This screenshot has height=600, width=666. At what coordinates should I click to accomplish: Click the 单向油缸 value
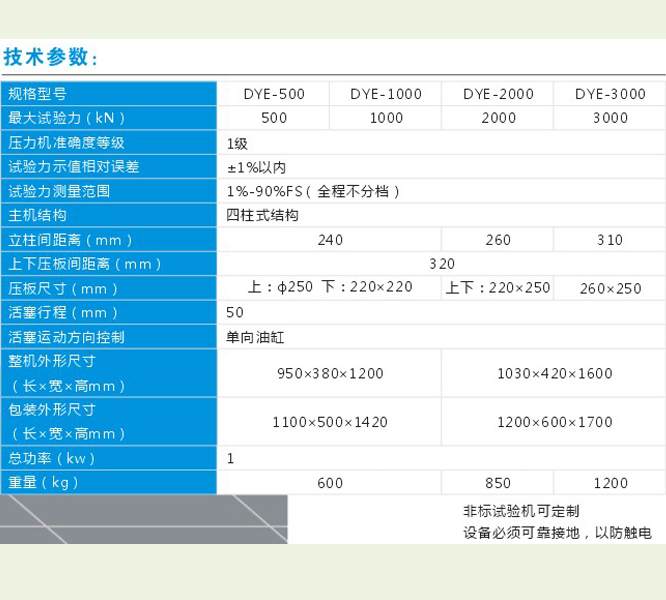coord(255,338)
